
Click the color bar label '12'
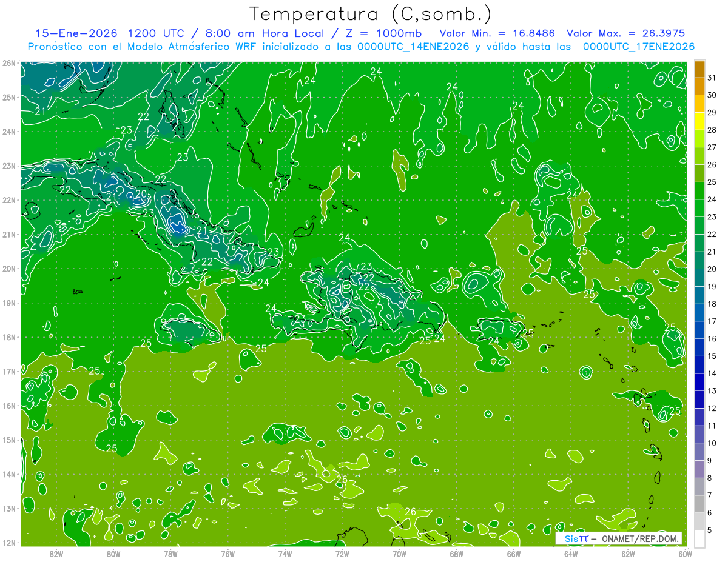(712, 408)
